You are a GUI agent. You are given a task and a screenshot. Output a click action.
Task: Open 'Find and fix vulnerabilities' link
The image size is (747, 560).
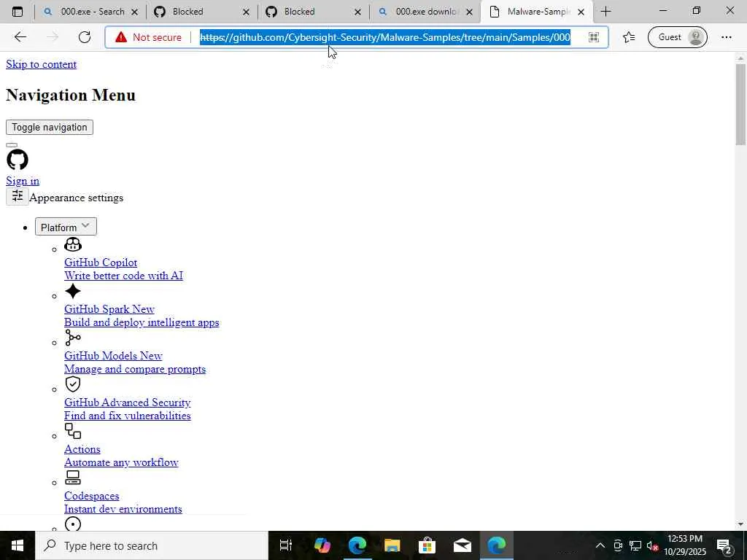coord(127,416)
